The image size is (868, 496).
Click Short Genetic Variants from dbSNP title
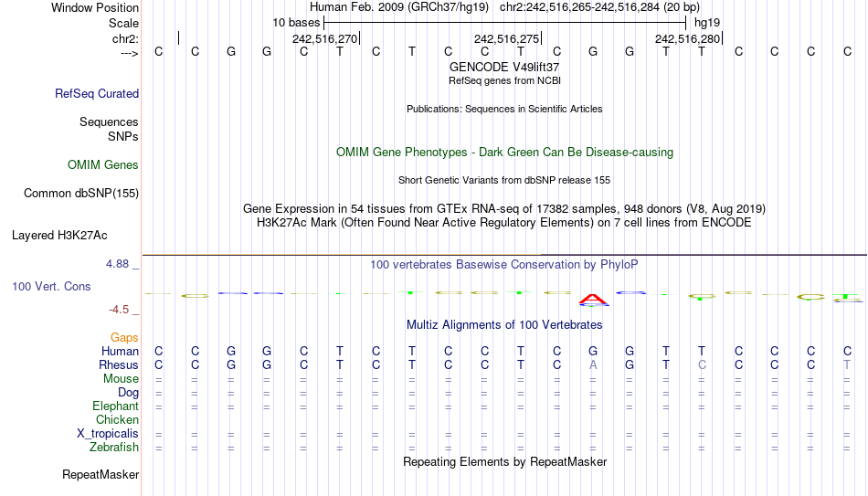point(504,181)
